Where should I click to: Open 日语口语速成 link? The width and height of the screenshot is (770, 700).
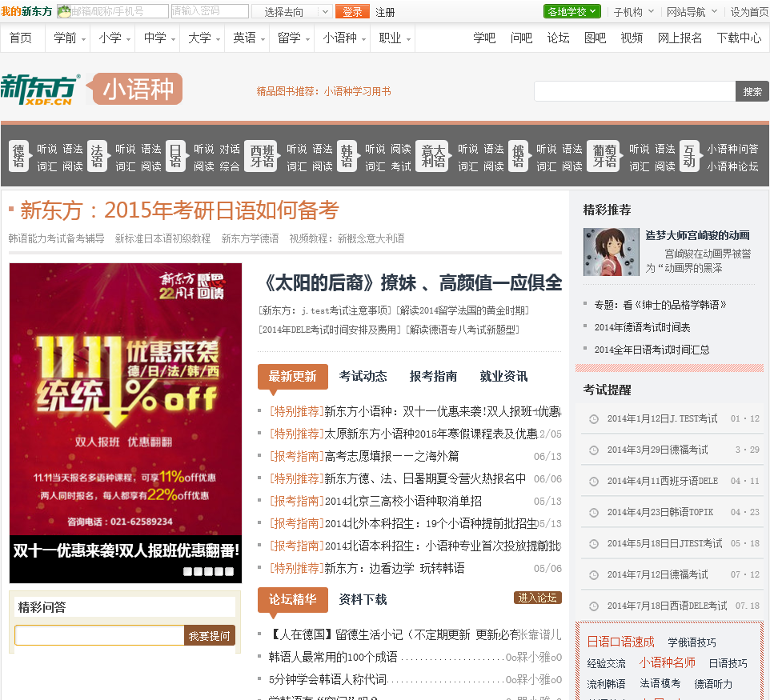pyautogui.click(x=620, y=642)
